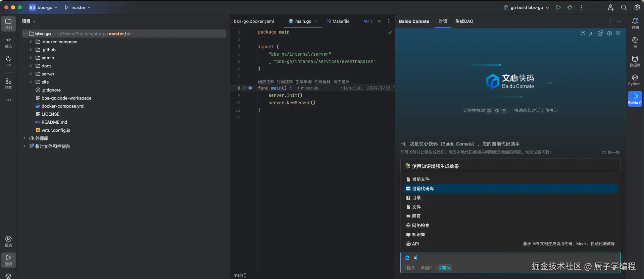The height and width of the screenshot is (279, 644).
Task: Run the go build bbs-go configuration
Action: pyautogui.click(x=558, y=7)
